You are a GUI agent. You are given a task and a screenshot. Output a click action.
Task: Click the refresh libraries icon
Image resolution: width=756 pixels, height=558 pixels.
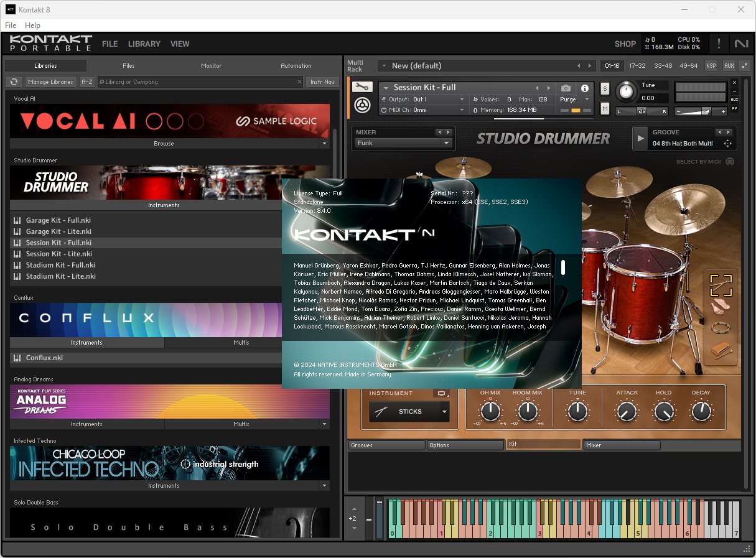point(14,82)
